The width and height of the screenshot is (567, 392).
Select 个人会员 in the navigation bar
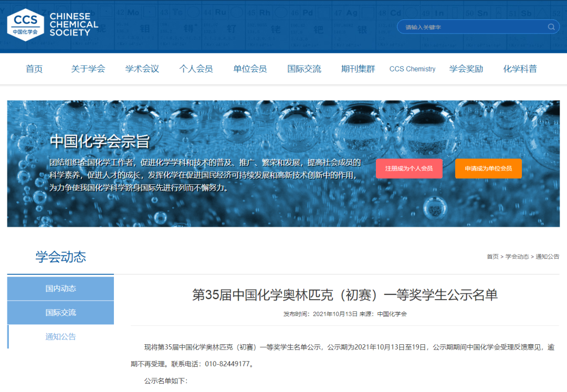point(196,69)
